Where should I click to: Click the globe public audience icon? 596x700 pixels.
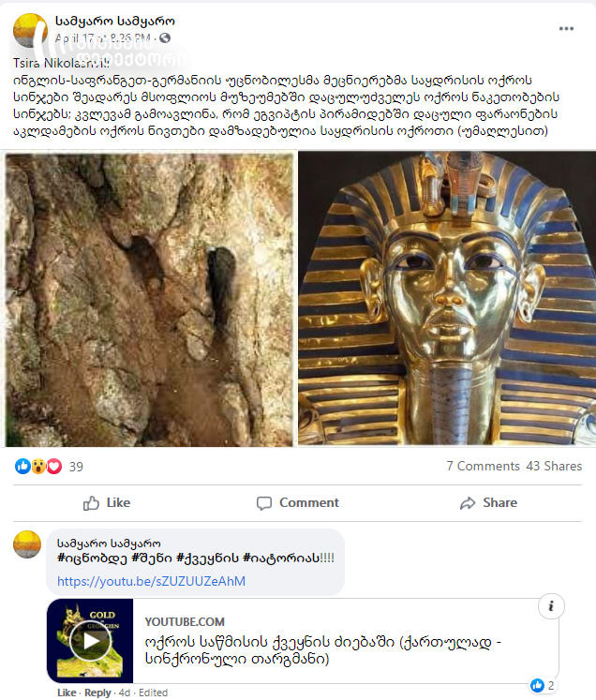165,37
